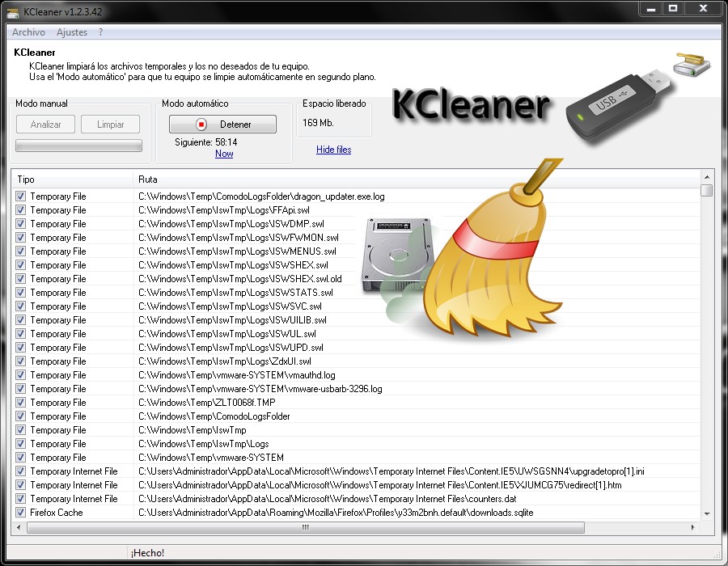Click the Tipo column header
Viewport: 728px width, 566px height.
(73, 180)
